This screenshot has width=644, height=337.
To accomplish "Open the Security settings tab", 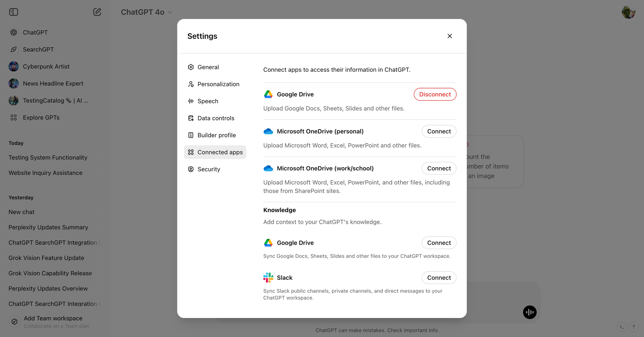I will tap(215, 169).
